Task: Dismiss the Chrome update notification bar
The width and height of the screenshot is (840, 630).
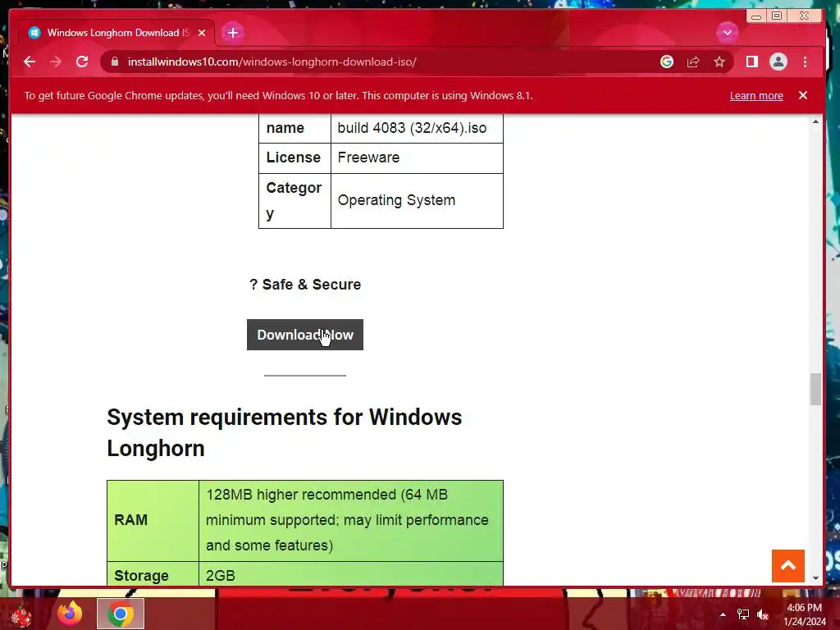Action: coord(802,95)
